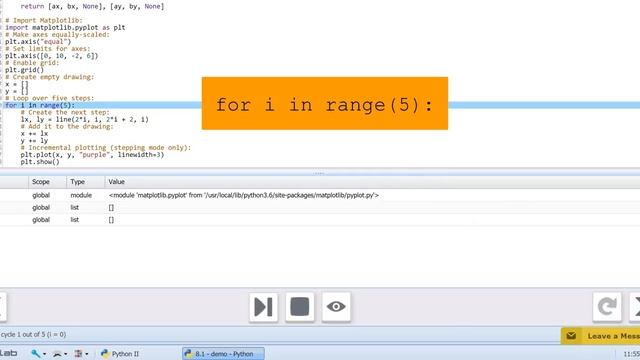Click the plt.show() code line

tap(40, 162)
